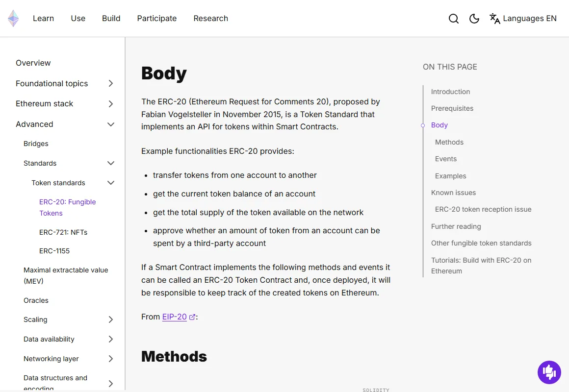Expand Networking layer chevron
569x392 pixels.
[x=111, y=359]
